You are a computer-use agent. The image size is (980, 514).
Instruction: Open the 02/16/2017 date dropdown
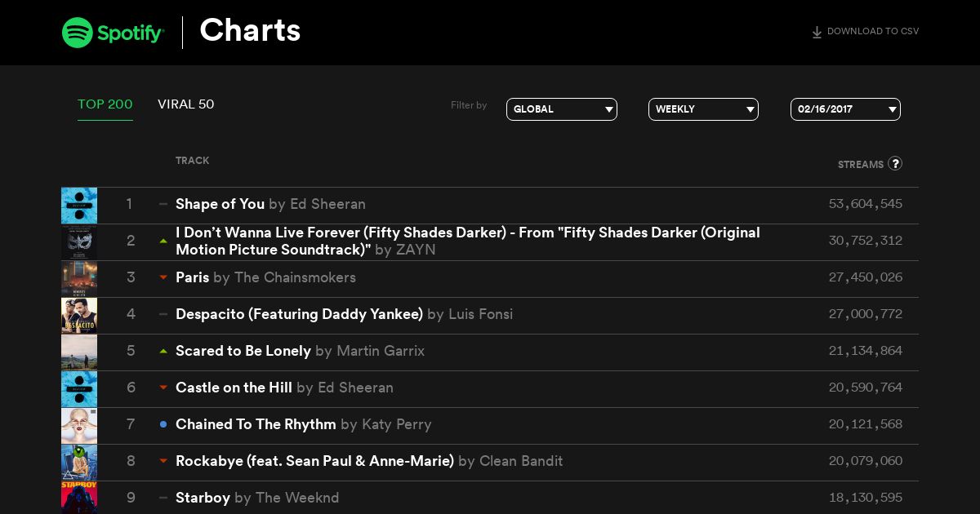tap(845, 109)
